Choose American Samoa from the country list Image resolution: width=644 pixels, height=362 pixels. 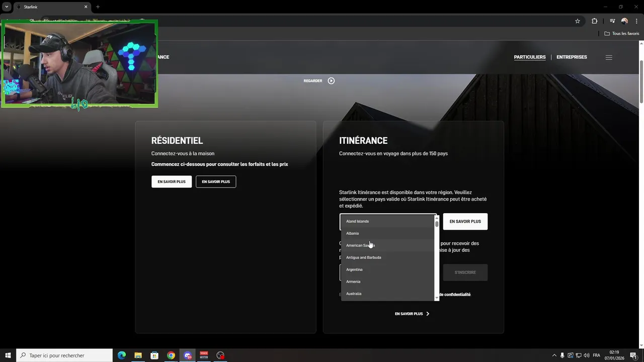387,245
